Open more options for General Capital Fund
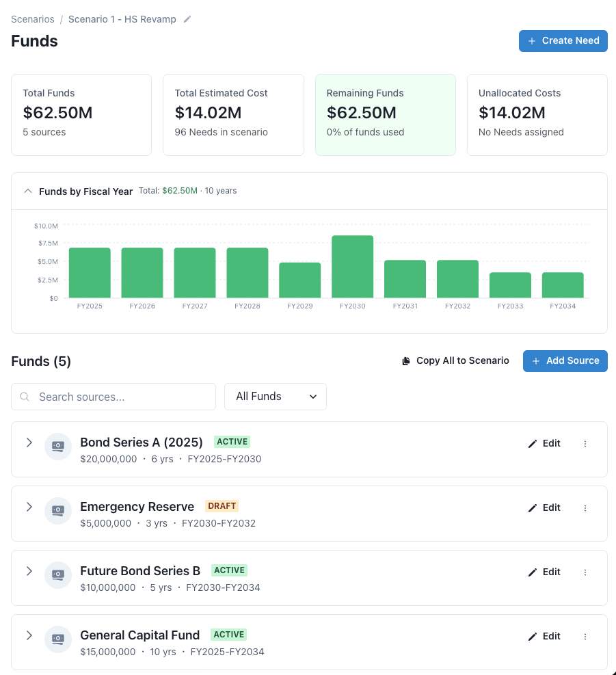Viewport: 616px width, 675px height. pos(585,636)
